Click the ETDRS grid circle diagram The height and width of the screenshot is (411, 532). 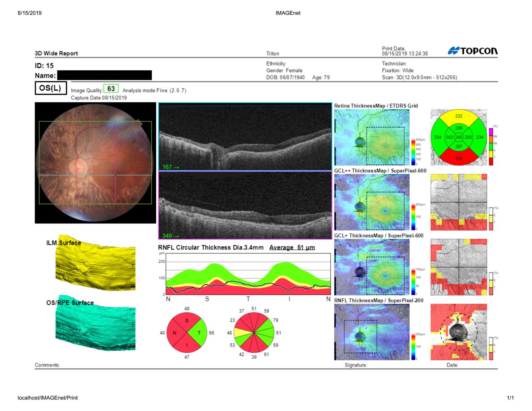[458, 137]
